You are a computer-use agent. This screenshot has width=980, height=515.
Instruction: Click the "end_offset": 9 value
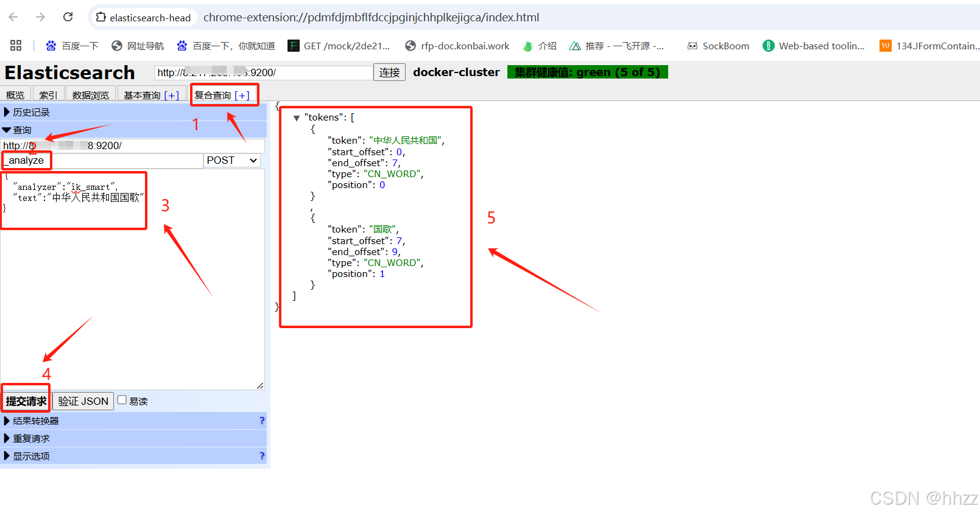[x=395, y=252]
